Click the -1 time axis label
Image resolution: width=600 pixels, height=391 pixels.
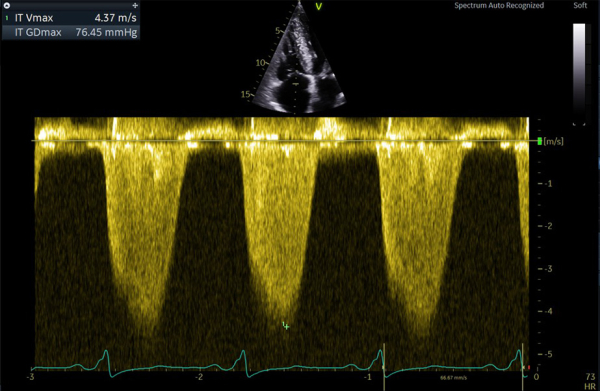368,377
